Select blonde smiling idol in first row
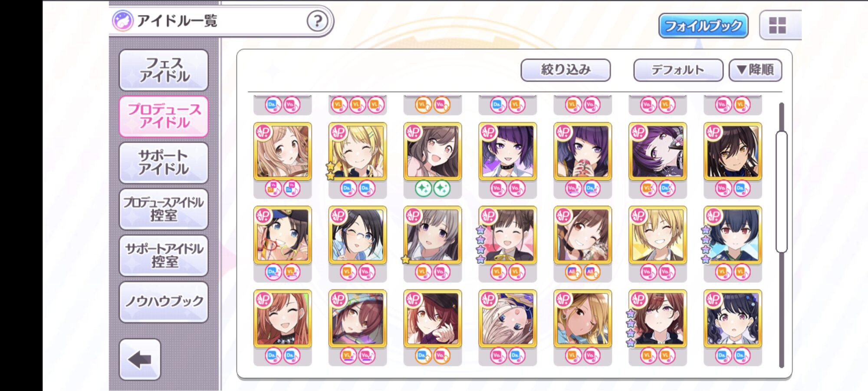Screen dimensions: 868x391 pyautogui.click(x=357, y=151)
